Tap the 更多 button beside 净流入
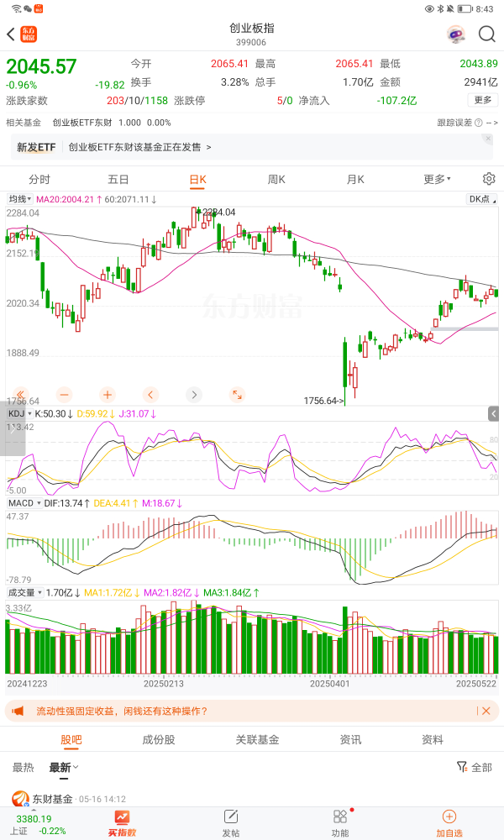 (483, 100)
